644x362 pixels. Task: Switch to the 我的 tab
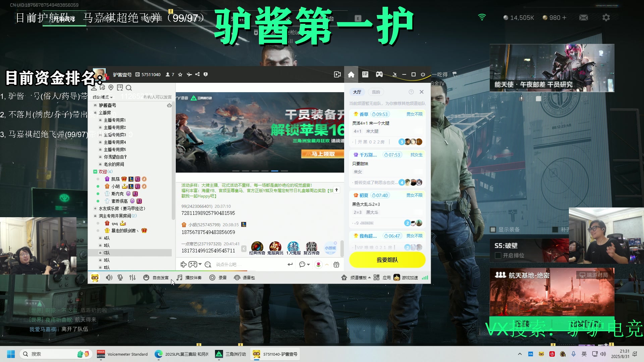tap(376, 92)
